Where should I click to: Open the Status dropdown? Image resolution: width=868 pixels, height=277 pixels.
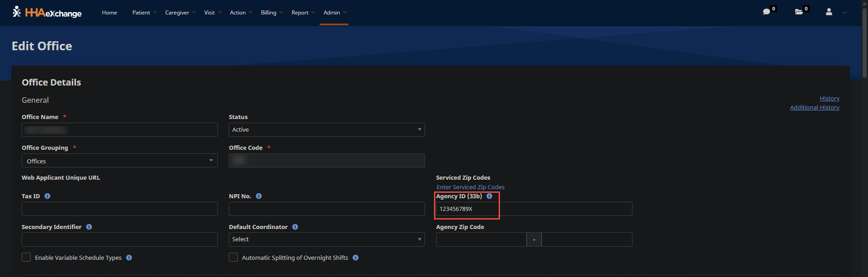[326, 129]
